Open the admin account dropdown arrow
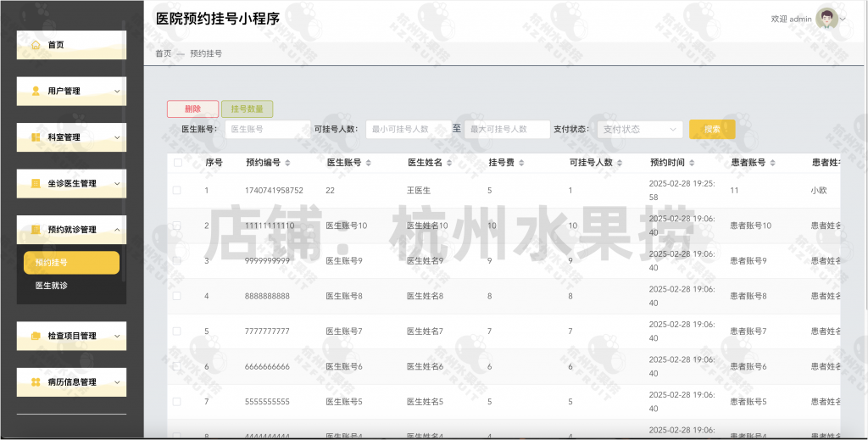Image resolution: width=868 pixels, height=440 pixels. 843,19
